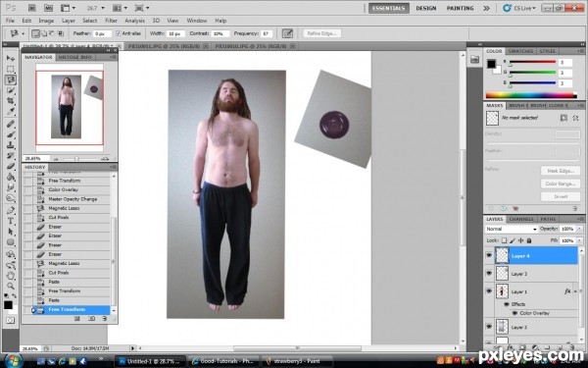Switch to the Info tab
588x368 pixels.
86,57
